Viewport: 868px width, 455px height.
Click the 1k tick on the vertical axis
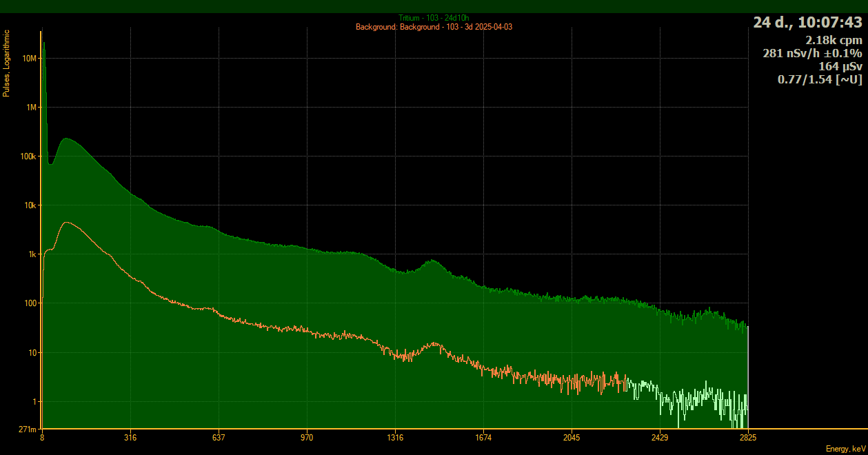click(32, 254)
